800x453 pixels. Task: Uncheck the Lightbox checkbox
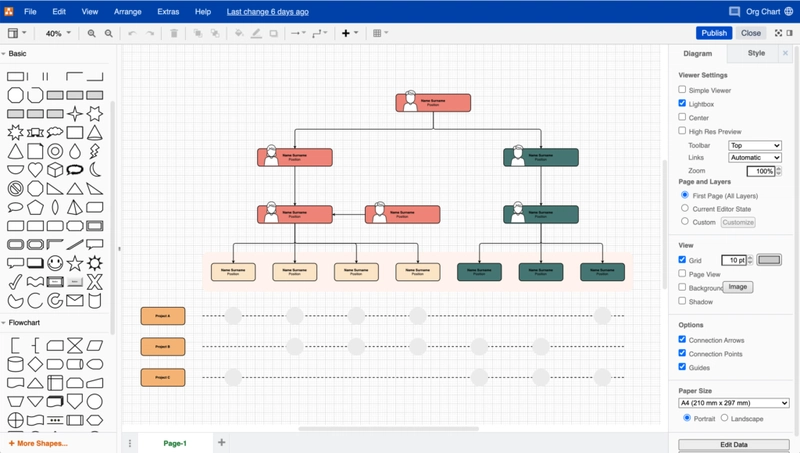coord(682,103)
